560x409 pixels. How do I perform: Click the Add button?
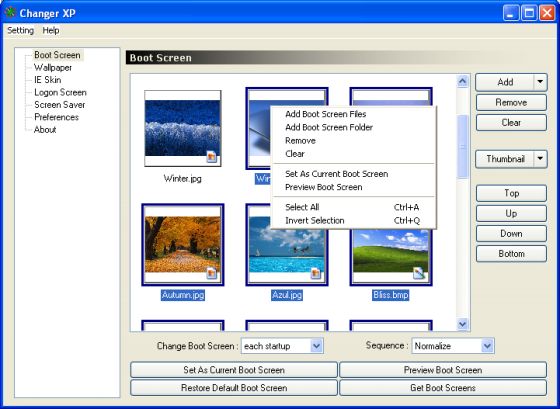tap(505, 82)
